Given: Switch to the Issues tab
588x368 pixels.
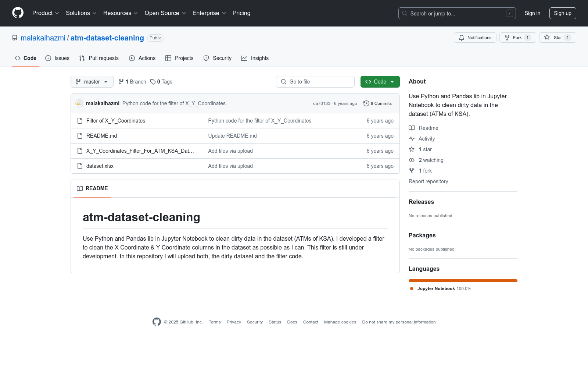Looking at the screenshot, I should click(57, 58).
